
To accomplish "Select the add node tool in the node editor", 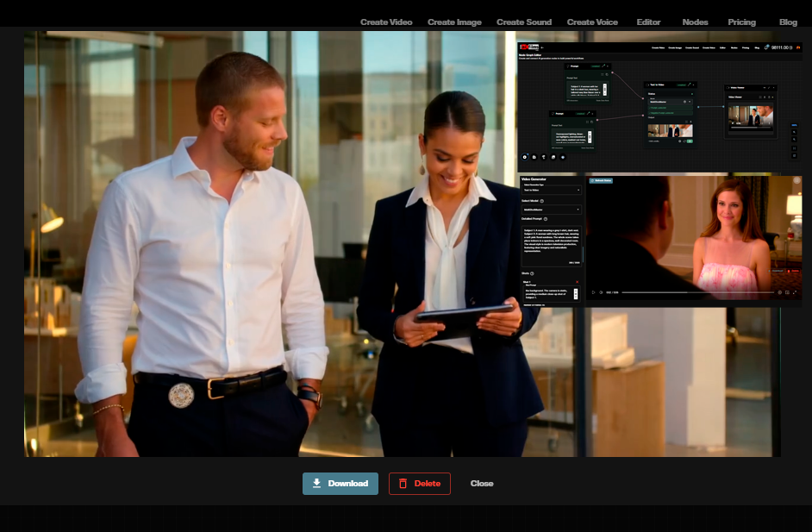I will coord(524,157).
